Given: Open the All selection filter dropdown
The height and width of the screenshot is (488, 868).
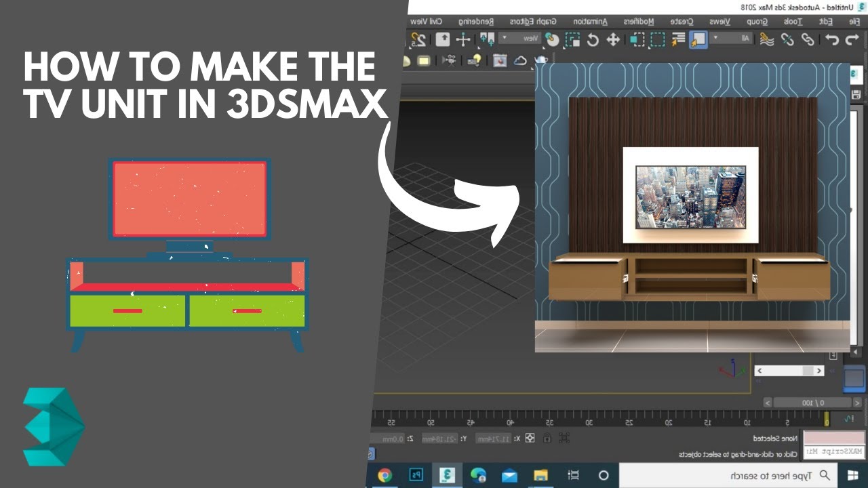Looking at the screenshot, I should click(x=731, y=39).
